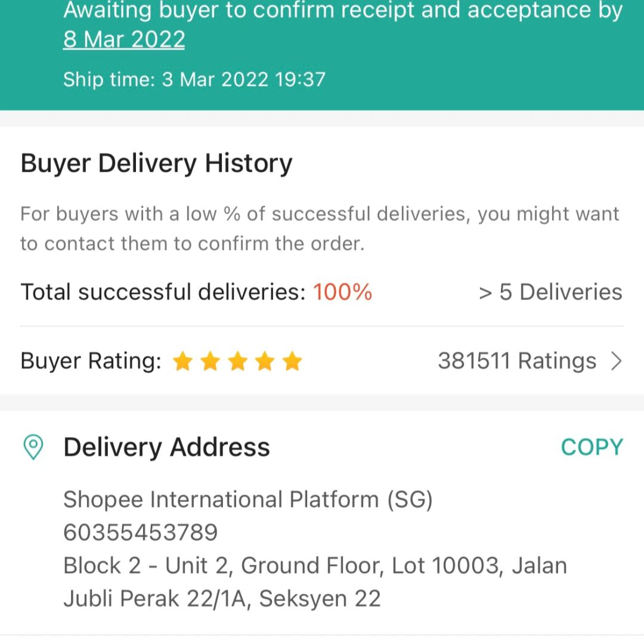
Task: Tap the Buyer Delivery History heading
Action: point(156,163)
